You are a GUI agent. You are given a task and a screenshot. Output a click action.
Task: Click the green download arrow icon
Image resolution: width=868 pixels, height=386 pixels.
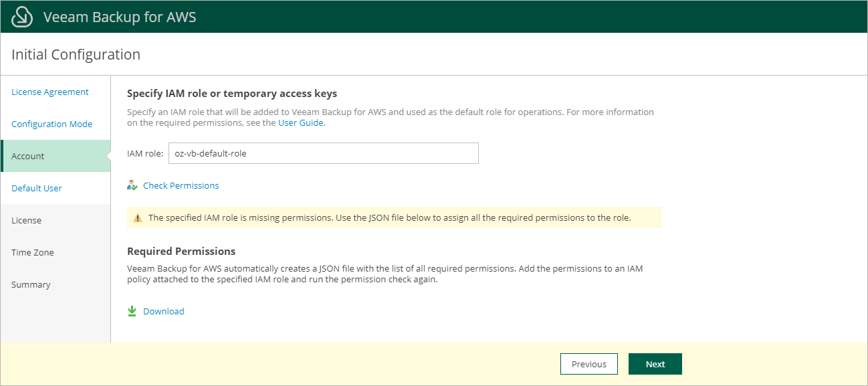132,311
